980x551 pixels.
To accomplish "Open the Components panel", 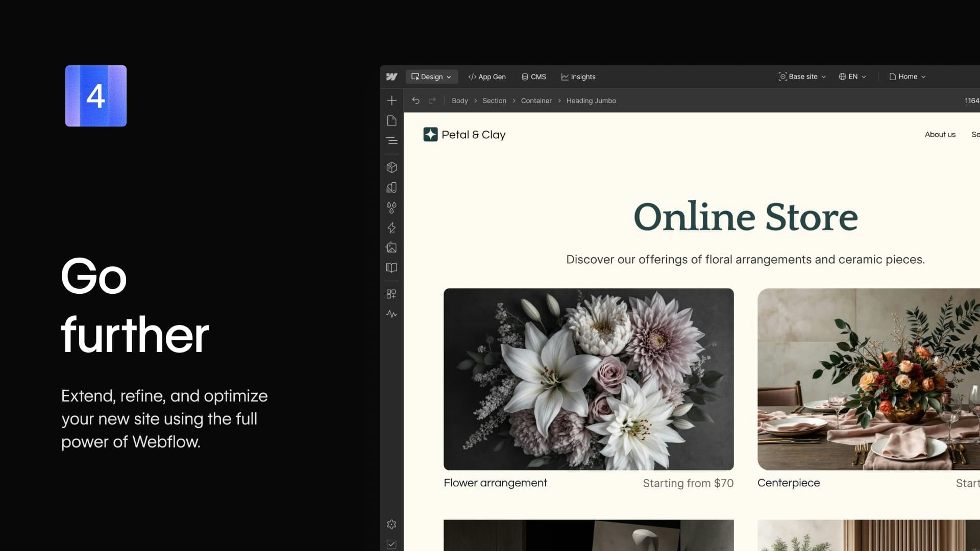I will pos(391,167).
